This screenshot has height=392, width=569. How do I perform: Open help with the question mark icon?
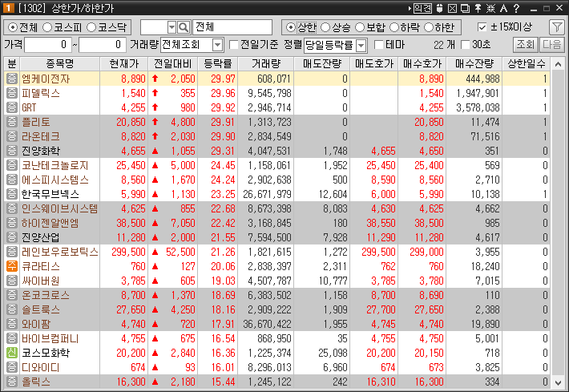pyautogui.click(x=516, y=8)
